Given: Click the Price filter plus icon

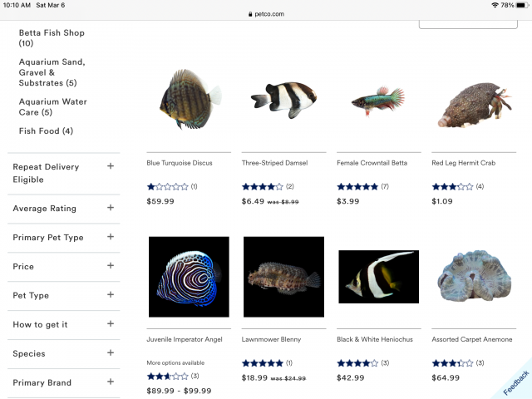Looking at the screenshot, I should [x=110, y=266].
